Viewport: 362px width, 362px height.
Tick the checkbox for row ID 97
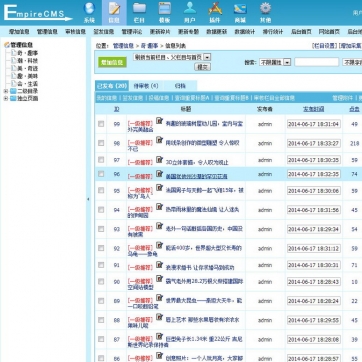coord(101,160)
